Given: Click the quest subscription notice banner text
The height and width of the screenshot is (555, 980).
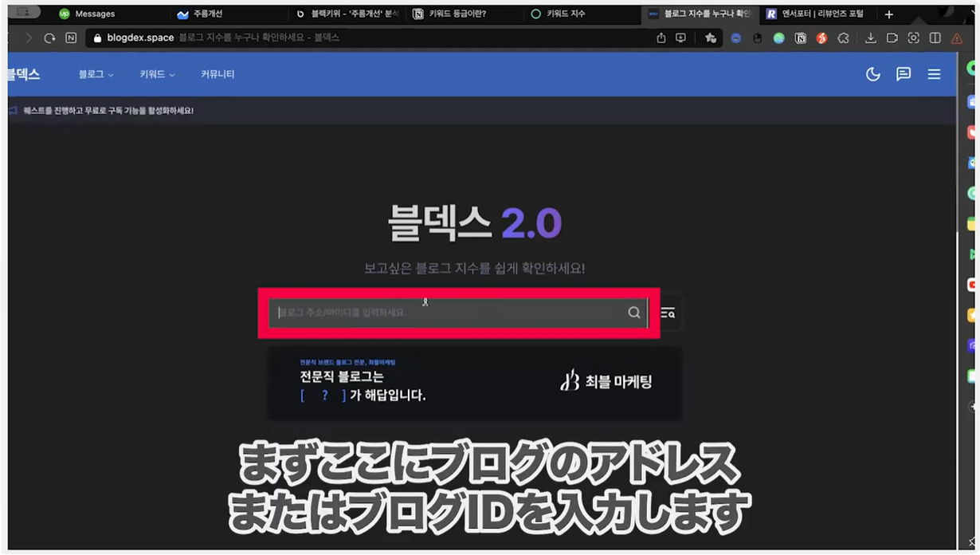Looking at the screenshot, I should (108, 111).
